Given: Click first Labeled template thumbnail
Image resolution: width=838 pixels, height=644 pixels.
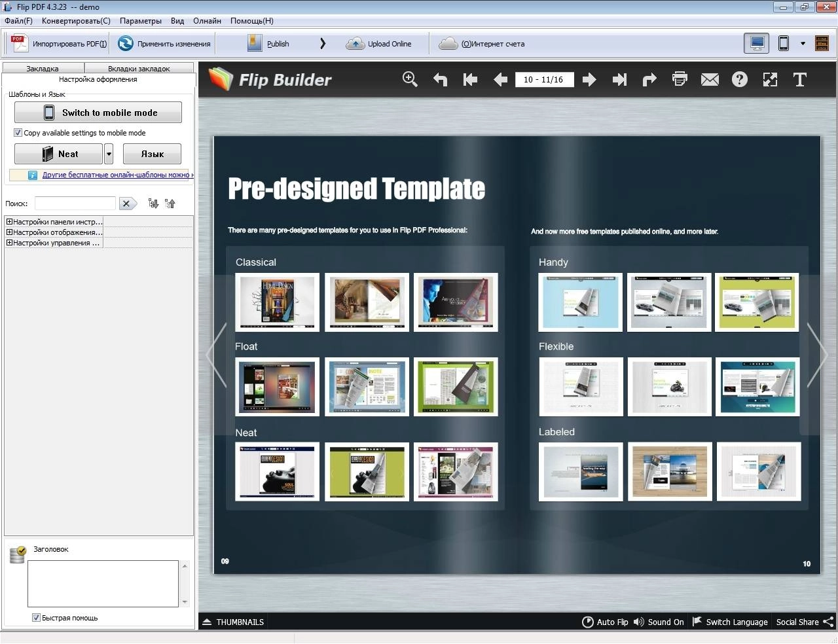Looking at the screenshot, I should click(581, 472).
